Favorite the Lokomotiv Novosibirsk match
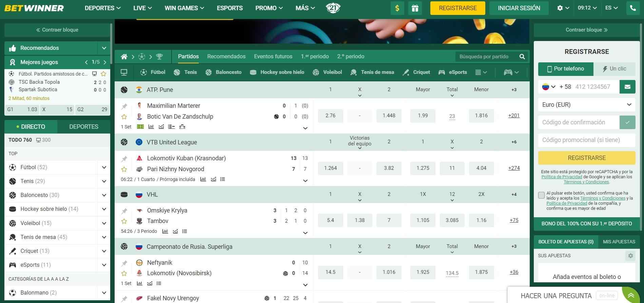Image resolution: width=644 pixels, height=303 pixels. [x=124, y=273]
